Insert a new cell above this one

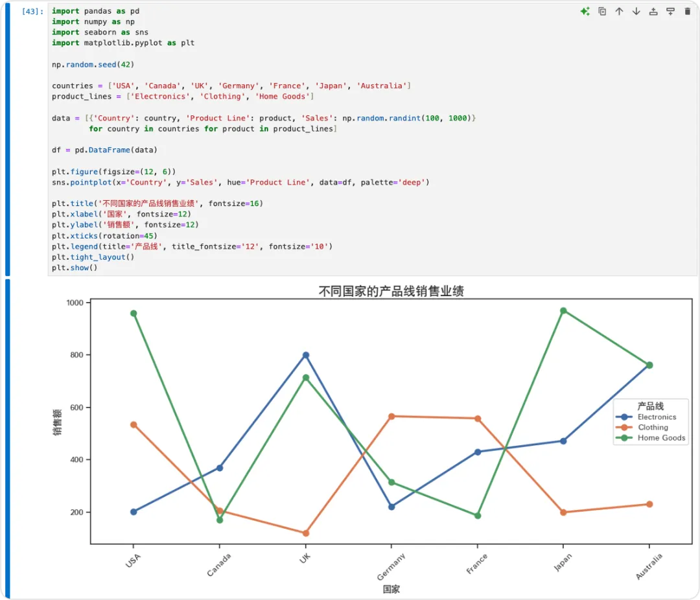653,12
